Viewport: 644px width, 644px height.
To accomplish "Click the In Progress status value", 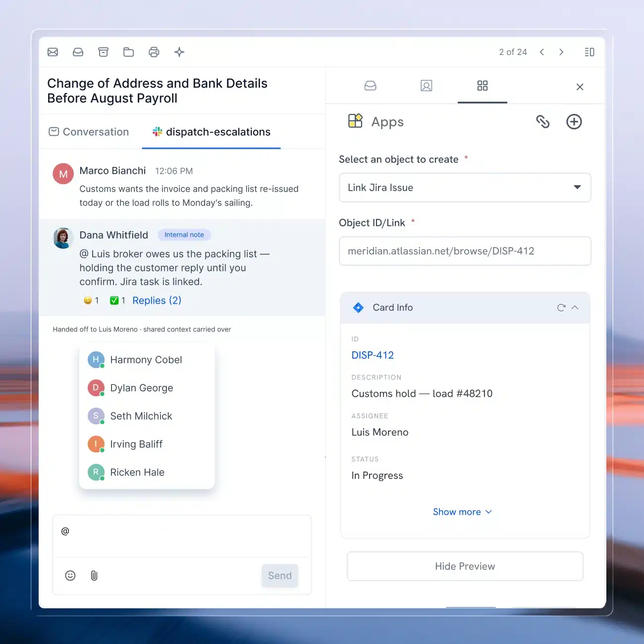I will (x=377, y=476).
